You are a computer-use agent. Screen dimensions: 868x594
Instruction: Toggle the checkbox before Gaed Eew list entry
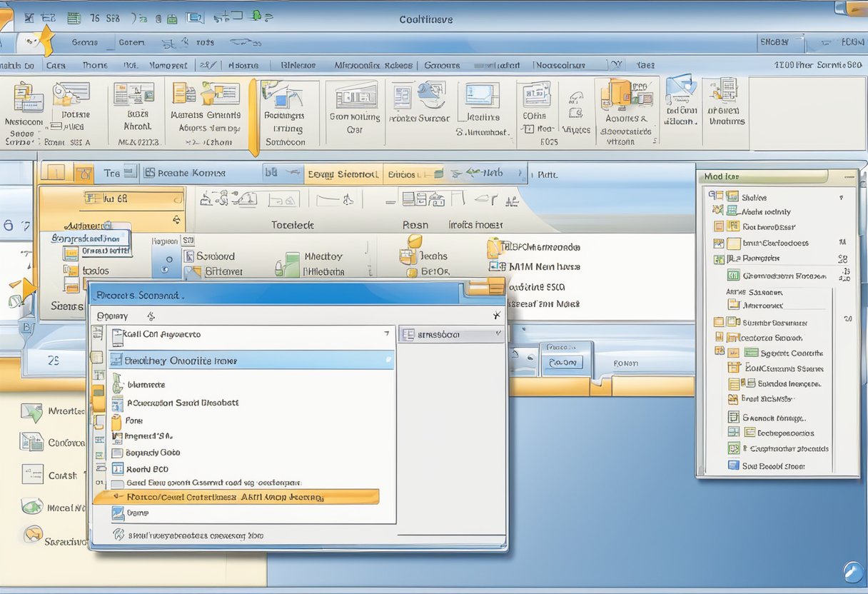point(118,483)
